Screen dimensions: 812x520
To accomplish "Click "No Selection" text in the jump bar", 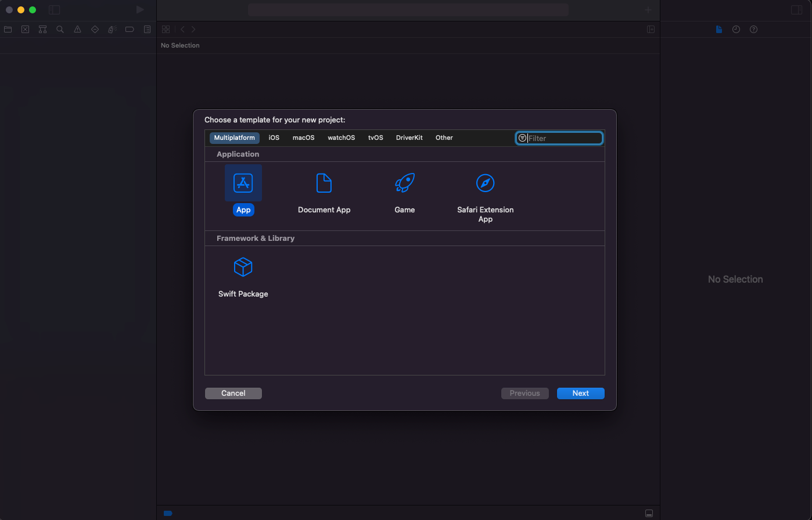I will pos(180,45).
